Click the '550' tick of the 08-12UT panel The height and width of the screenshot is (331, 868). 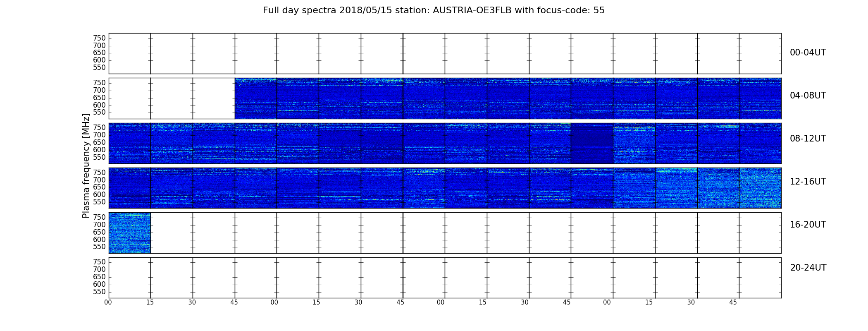click(99, 157)
